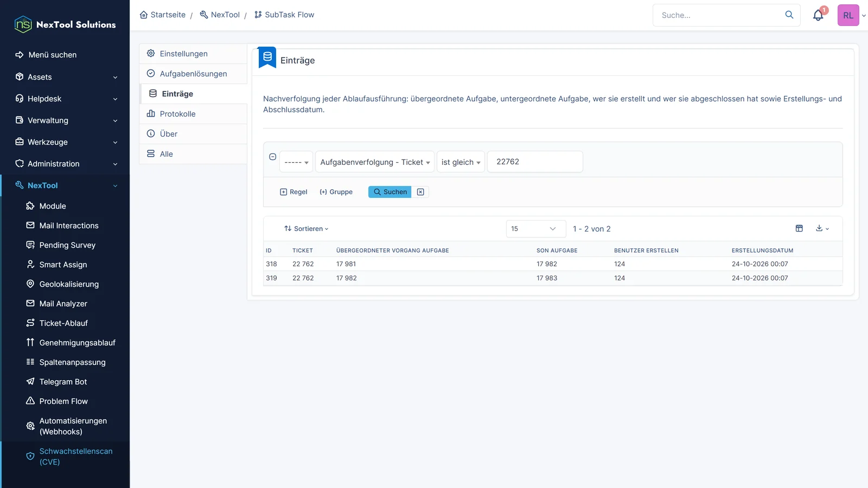This screenshot has width=868, height=488.
Task: Click the NexTool breadcrumb link
Action: (x=220, y=15)
